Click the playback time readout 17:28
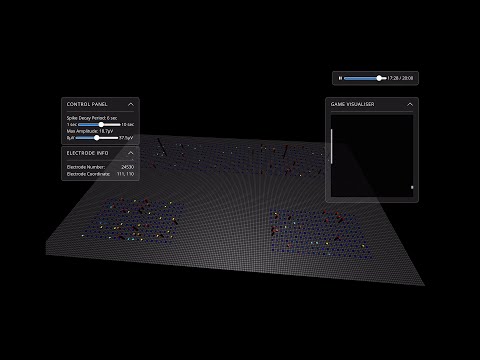 pyautogui.click(x=393, y=78)
